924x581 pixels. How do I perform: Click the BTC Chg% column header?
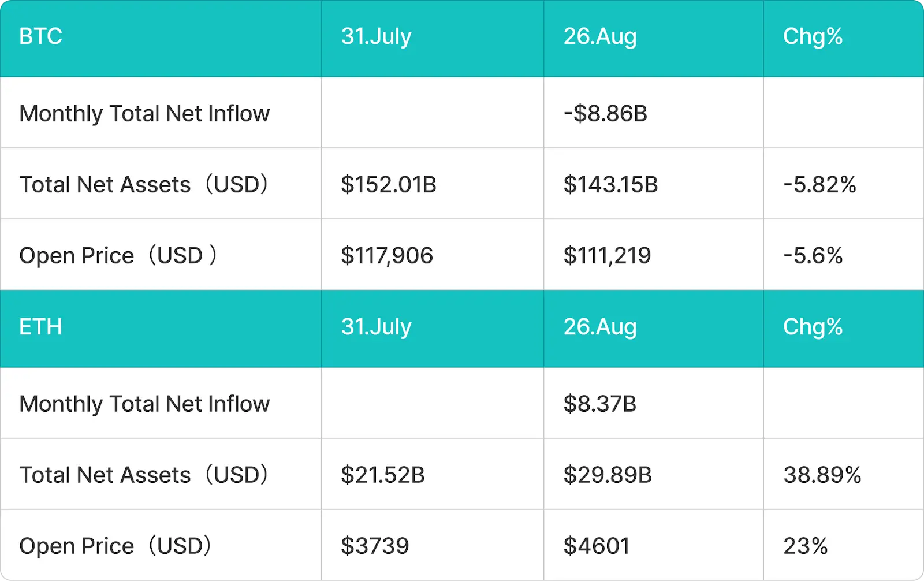(844, 38)
